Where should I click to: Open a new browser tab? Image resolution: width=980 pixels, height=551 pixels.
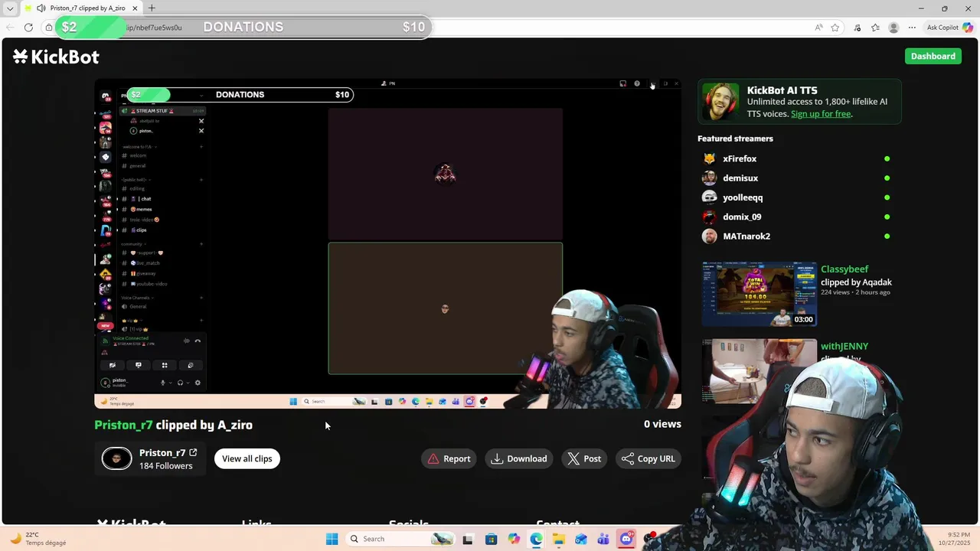(152, 8)
